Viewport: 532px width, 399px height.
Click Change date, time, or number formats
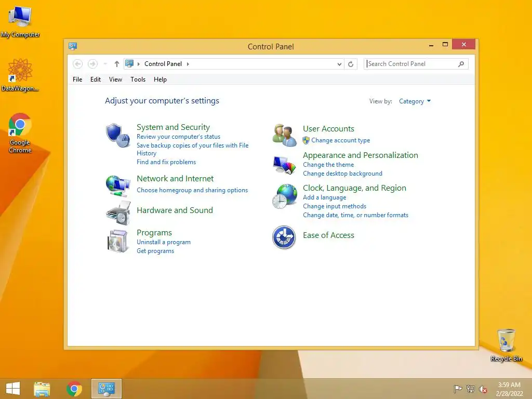tap(355, 215)
